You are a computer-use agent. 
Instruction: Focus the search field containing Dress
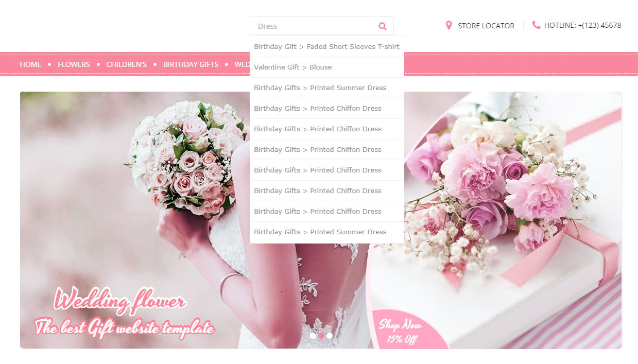tap(314, 26)
